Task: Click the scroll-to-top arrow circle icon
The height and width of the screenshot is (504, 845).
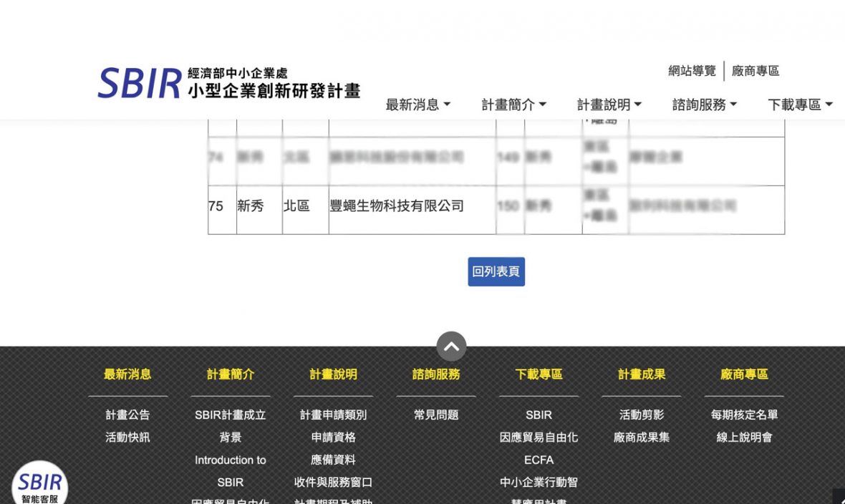Action: [451, 346]
